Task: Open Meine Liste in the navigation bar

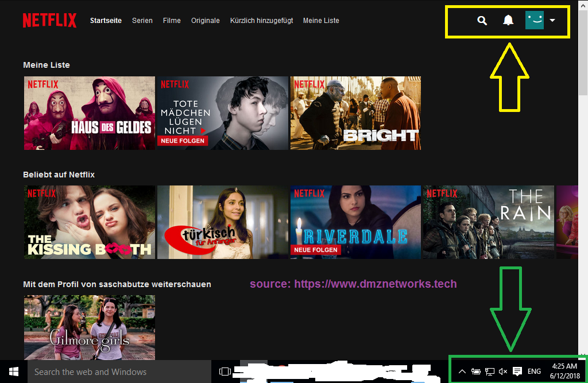Action: pyautogui.click(x=321, y=21)
